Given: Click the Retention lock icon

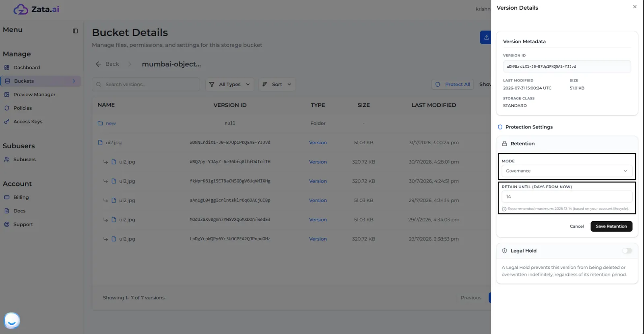Looking at the screenshot, I should pos(504,144).
